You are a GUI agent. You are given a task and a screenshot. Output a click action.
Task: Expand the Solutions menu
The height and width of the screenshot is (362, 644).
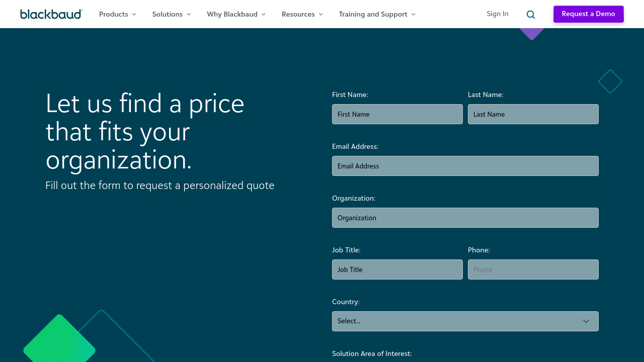click(x=171, y=14)
